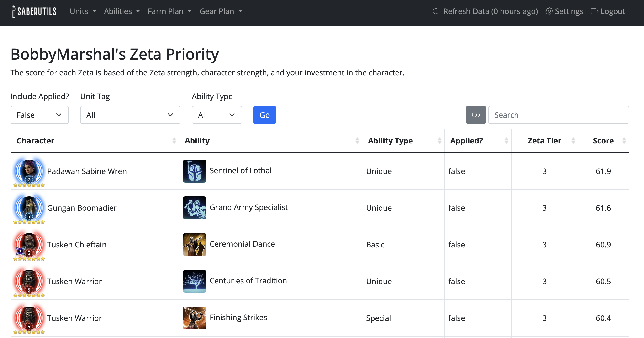644x338 pixels.
Task: Open Settings
Action: click(x=564, y=11)
